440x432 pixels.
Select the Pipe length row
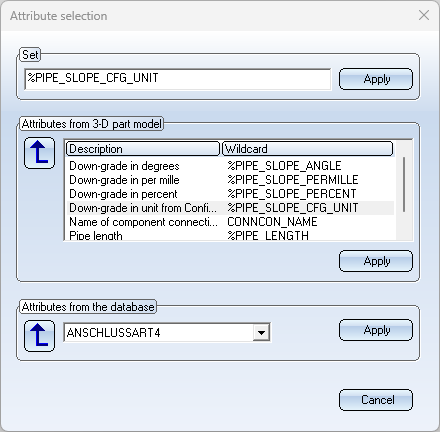coord(230,235)
